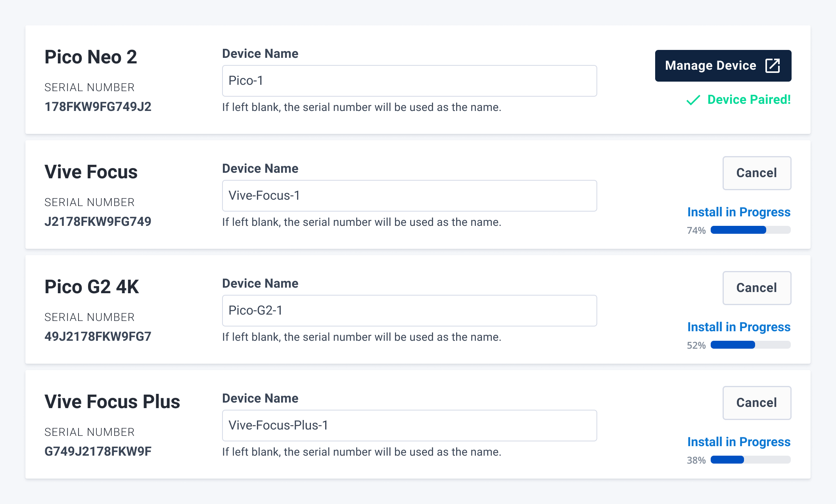Image resolution: width=836 pixels, height=504 pixels.
Task: Click the 74% install progress bar
Action: [750, 230]
